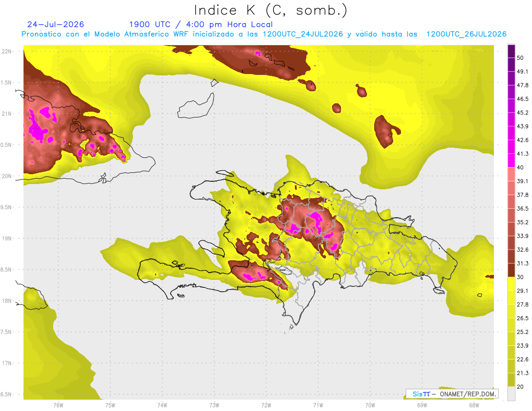Image resolution: width=532 pixels, height=411 pixels.
Task: Click the 76W longitude axis label
Action: click(58, 405)
